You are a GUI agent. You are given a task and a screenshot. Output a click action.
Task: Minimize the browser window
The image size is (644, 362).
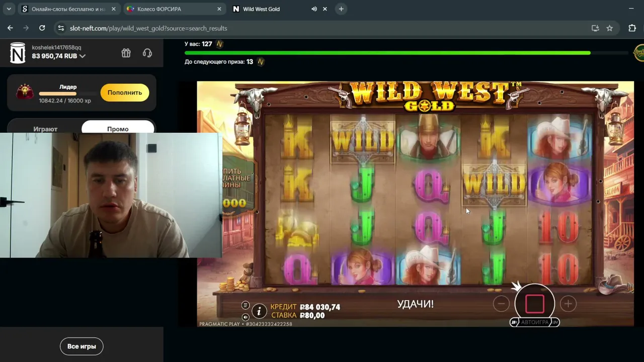(631, 9)
